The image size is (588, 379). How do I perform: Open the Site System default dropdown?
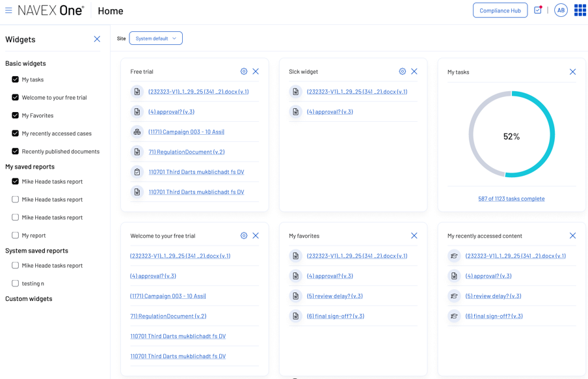155,38
